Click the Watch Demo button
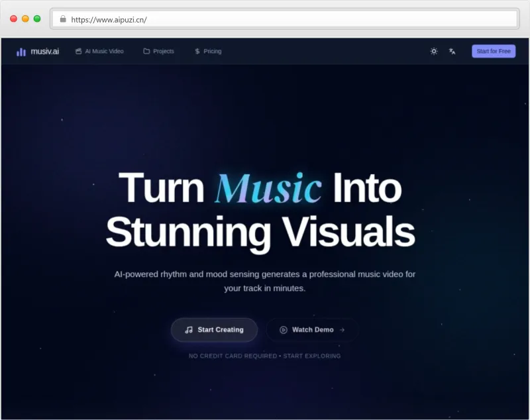This screenshot has height=420, width=530. [x=311, y=330]
